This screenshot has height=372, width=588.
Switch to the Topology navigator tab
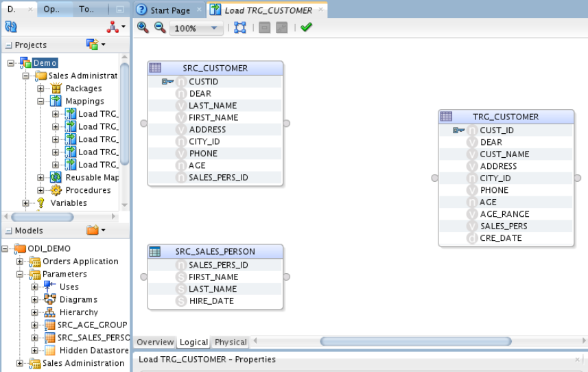tap(86, 9)
